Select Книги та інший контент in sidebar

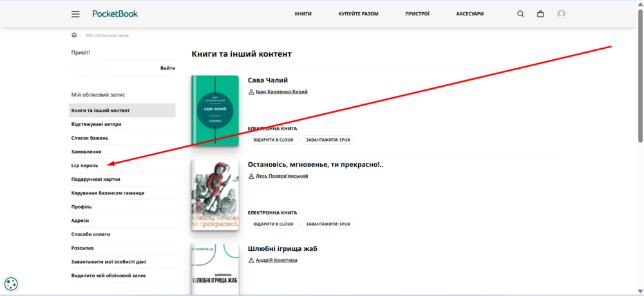tap(122, 111)
